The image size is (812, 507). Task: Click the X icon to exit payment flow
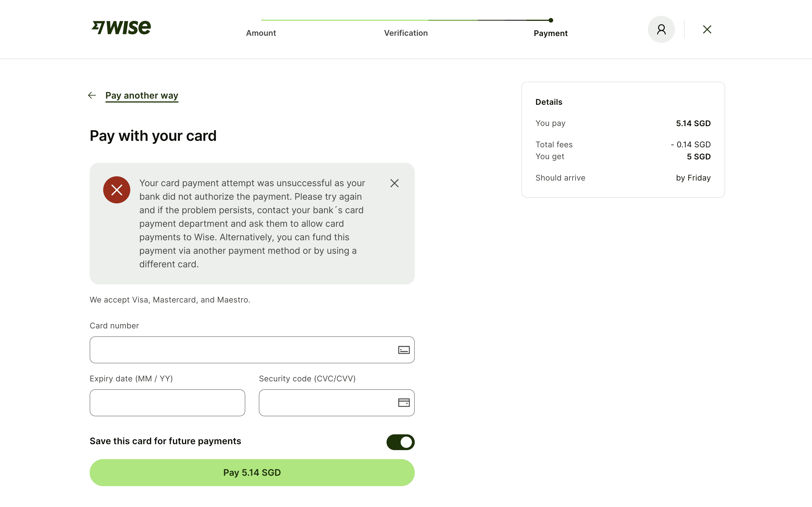click(x=707, y=30)
